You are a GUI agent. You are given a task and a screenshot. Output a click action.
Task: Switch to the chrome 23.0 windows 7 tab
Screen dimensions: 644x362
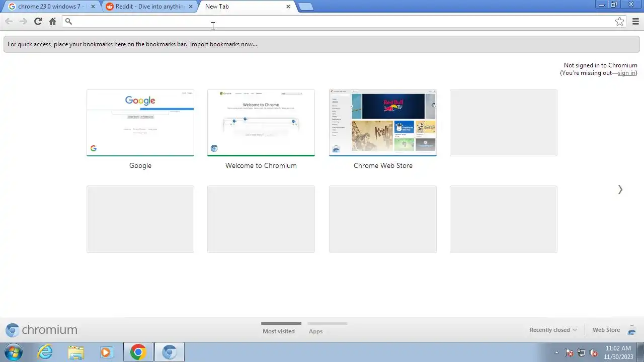pos(51,7)
